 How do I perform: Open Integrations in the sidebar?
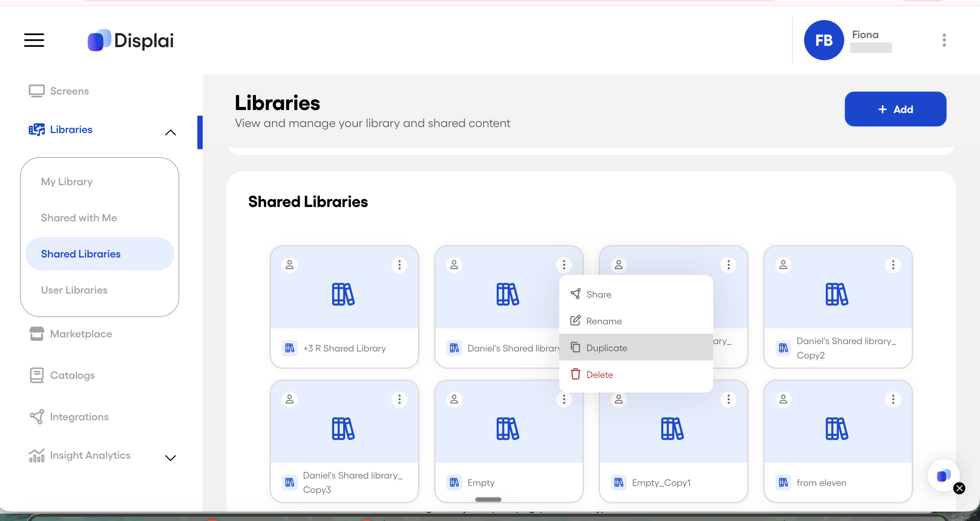coord(69,417)
